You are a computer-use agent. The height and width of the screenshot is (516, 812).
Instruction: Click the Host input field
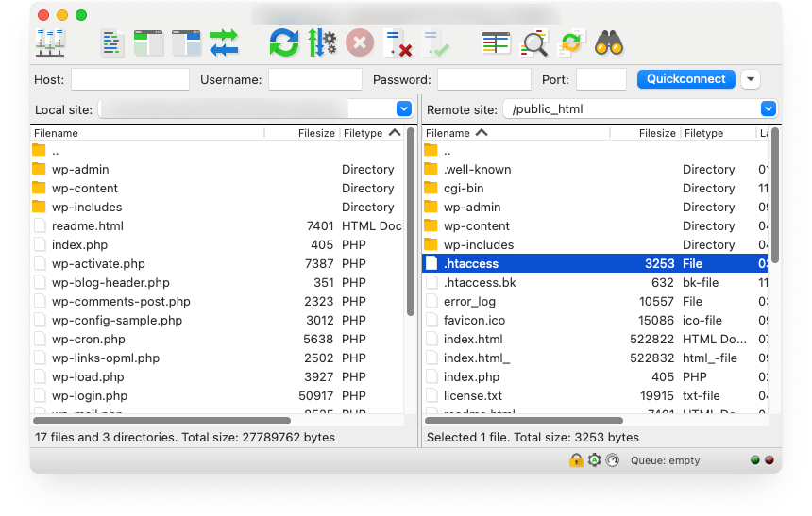pos(130,79)
